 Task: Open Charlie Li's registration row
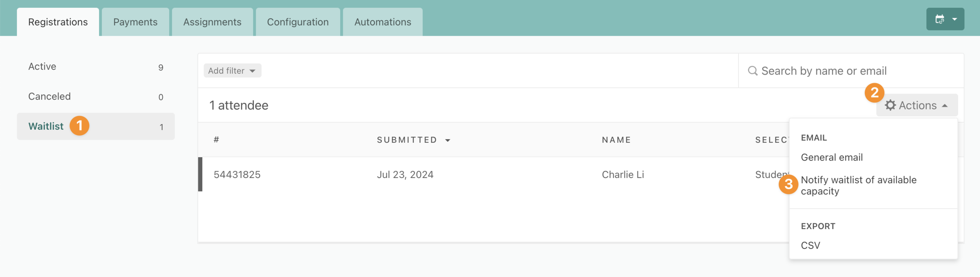pyautogui.click(x=494, y=174)
